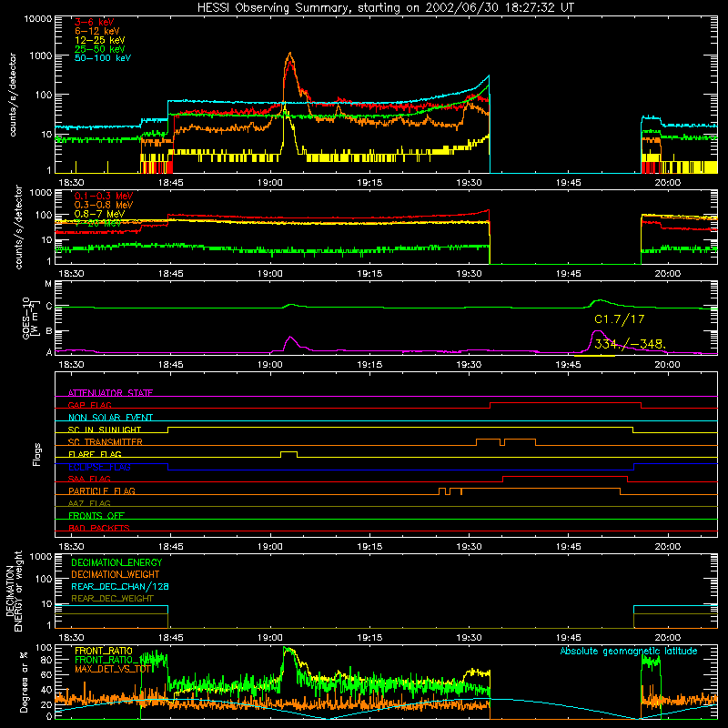Select the 3-6 keV legend label
This screenshot has height=728, width=728.
tap(95, 22)
